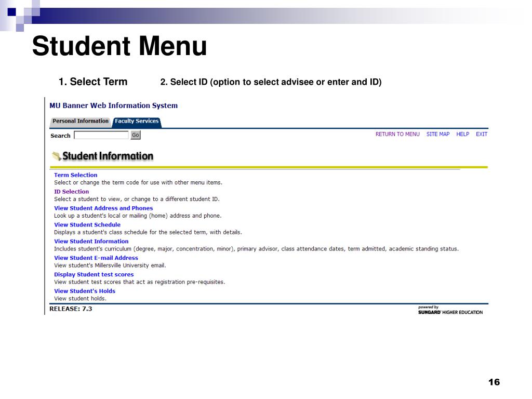Viewport: 532px width, 399px height.
Task: Open the View Student Information link
Action: pyautogui.click(x=91, y=242)
